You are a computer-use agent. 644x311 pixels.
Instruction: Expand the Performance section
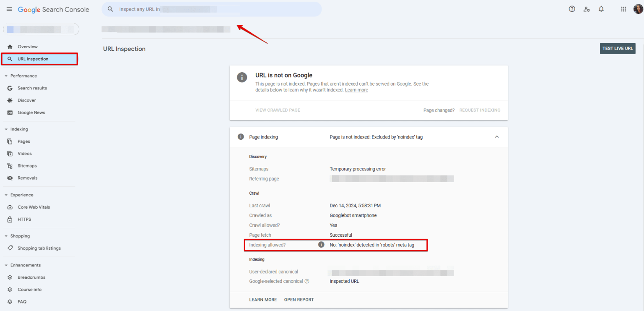[x=5, y=76]
